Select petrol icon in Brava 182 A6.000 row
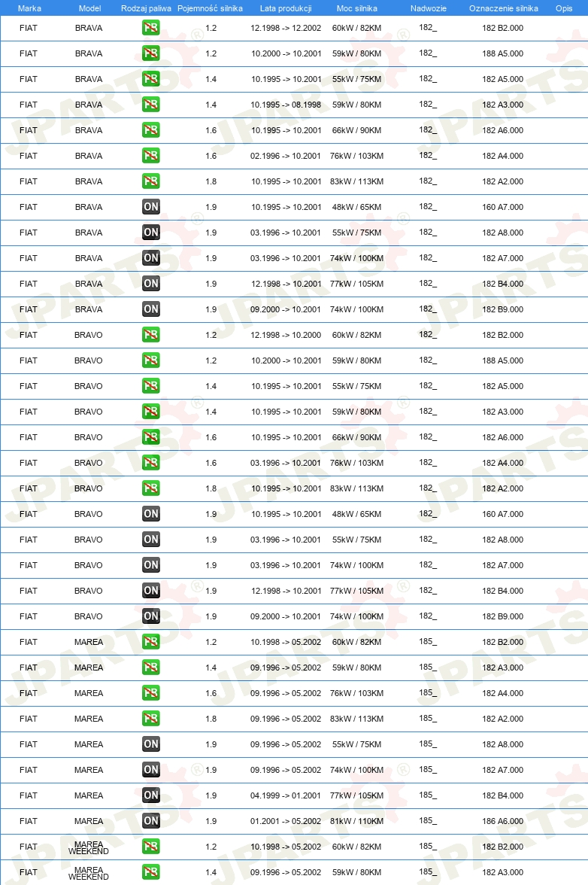The height and width of the screenshot is (885, 588). (150, 129)
